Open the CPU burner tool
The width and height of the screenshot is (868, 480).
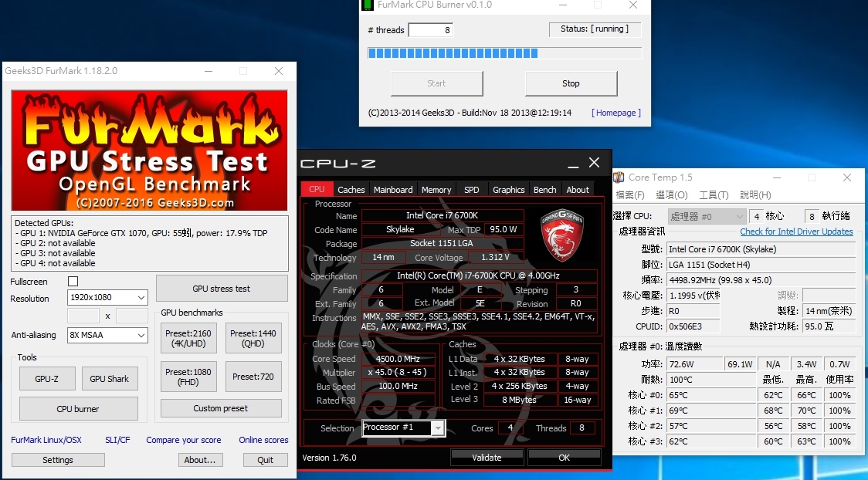[x=78, y=409]
